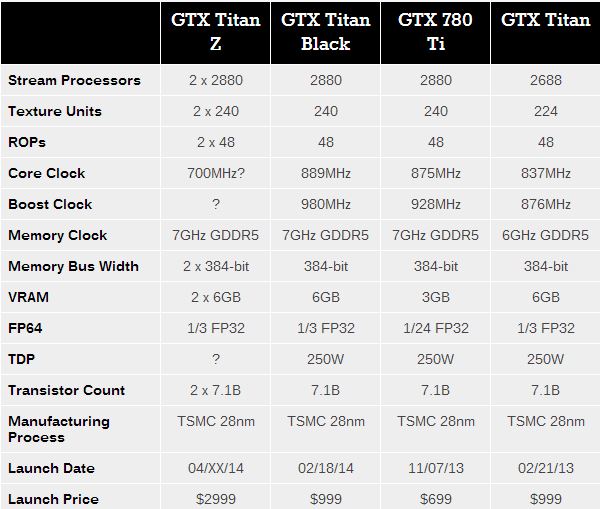Click the $2999 launch price cell
This screenshot has height=509, width=600.
216,499
